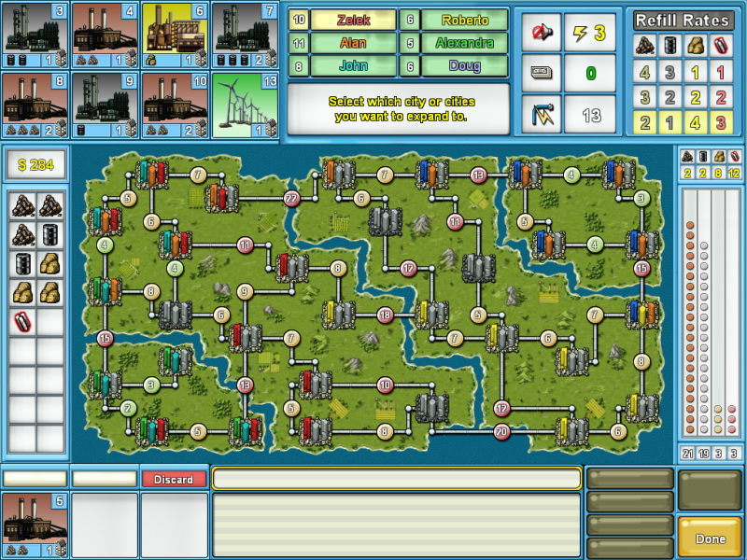Click the plug and lightning connections icon
Viewport: 747px width, 560px height.
542,115
